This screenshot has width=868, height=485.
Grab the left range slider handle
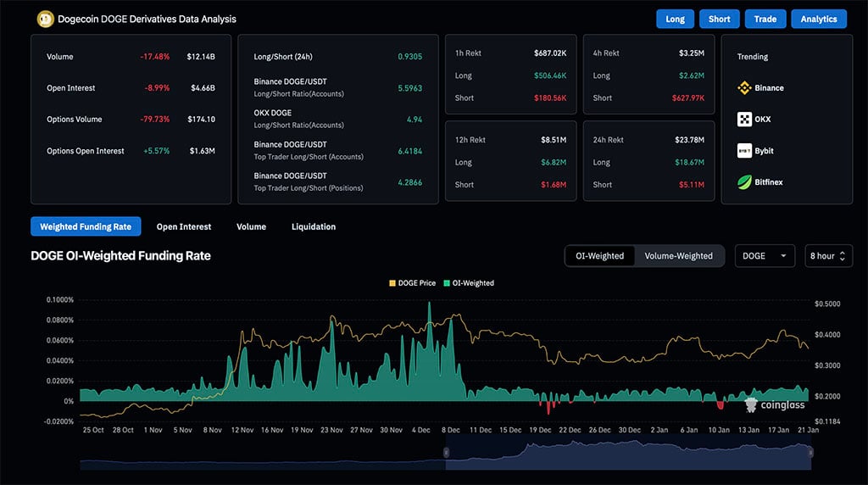[446, 452]
